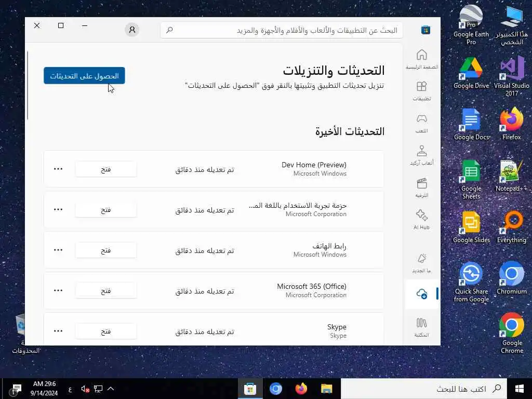Screen dimensions: 532x399
Task: Open the Arcade games section in the sidebar
Action: click(421, 155)
